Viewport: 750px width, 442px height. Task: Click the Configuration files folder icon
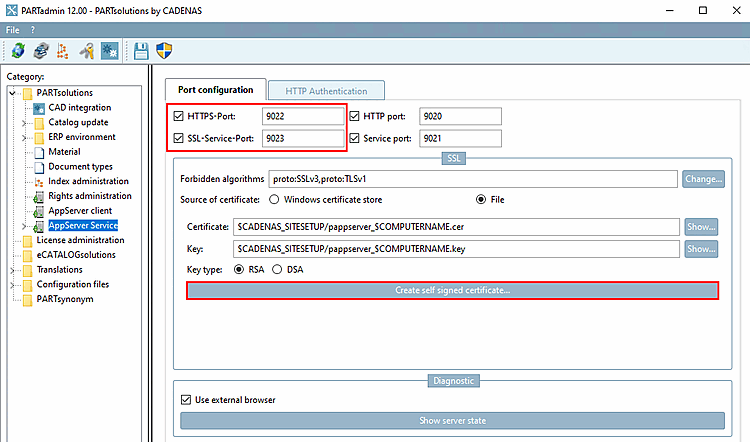point(28,285)
